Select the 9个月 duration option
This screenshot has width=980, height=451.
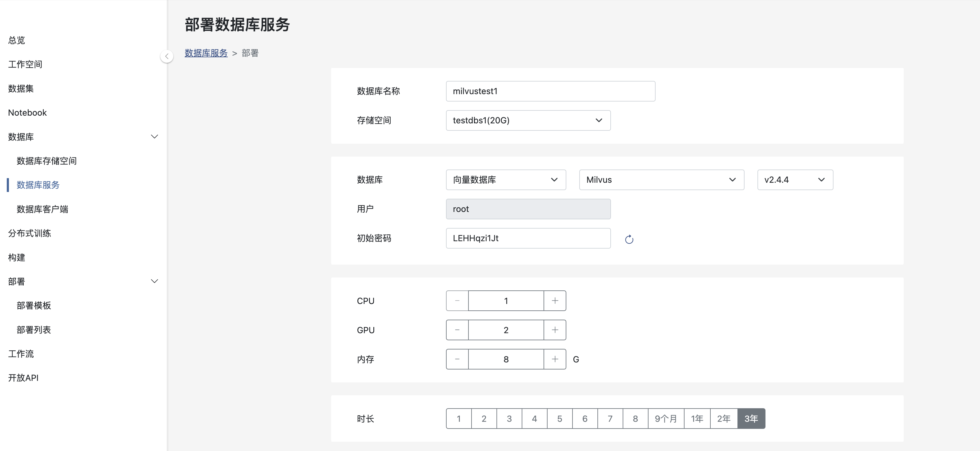[x=665, y=419]
